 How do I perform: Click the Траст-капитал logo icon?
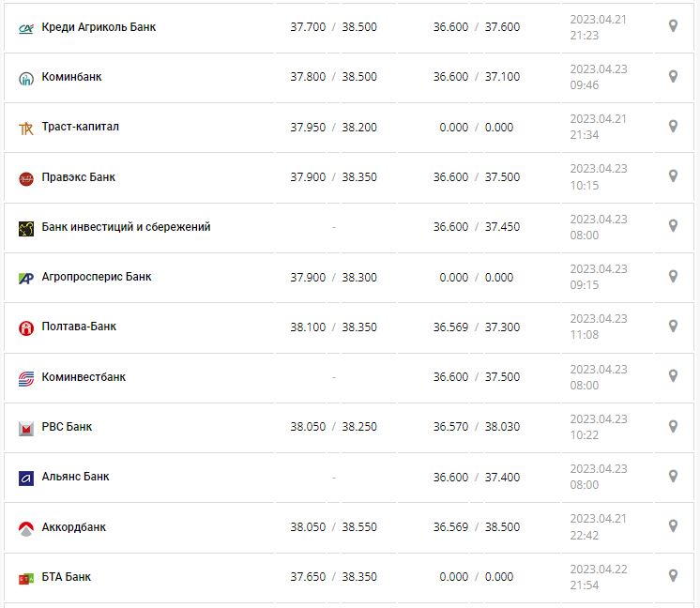pyautogui.click(x=26, y=128)
